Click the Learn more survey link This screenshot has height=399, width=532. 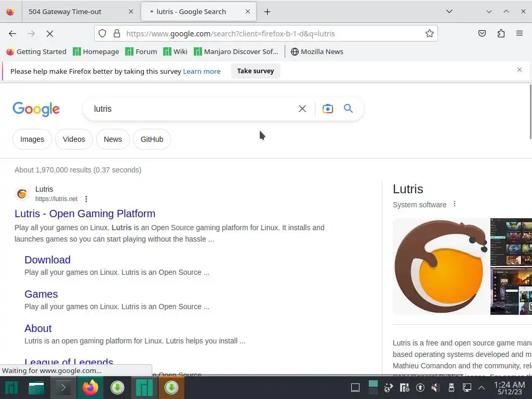tap(202, 71)
